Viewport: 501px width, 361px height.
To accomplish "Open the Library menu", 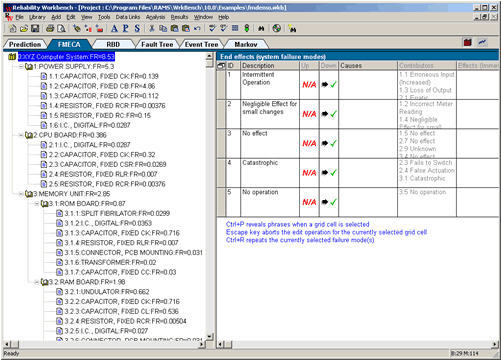I will point(37,17).
